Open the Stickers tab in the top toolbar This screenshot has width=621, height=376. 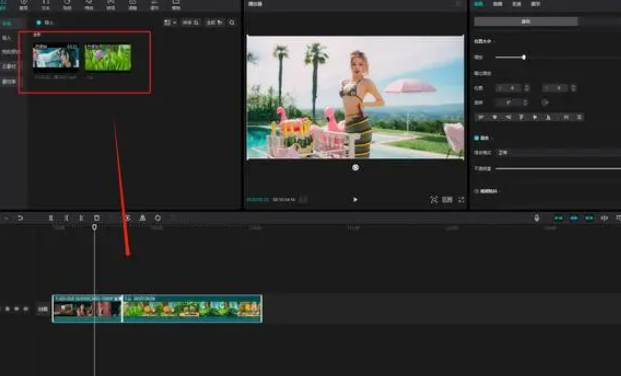[67, 5]
